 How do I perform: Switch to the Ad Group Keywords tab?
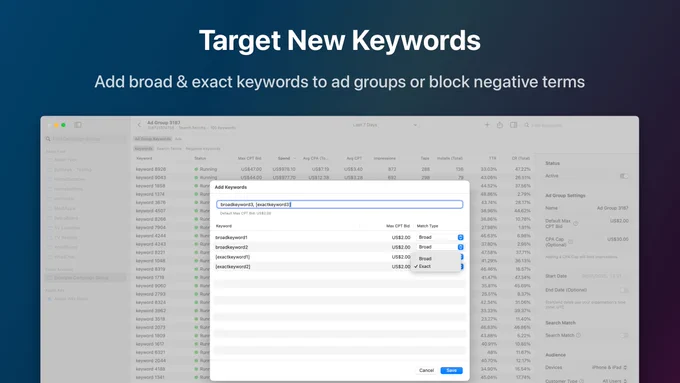(152, 139)
